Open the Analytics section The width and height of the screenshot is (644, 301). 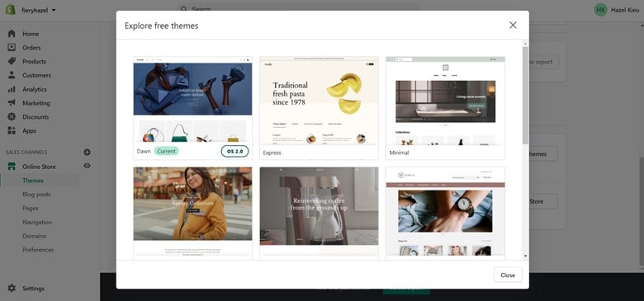35,89
